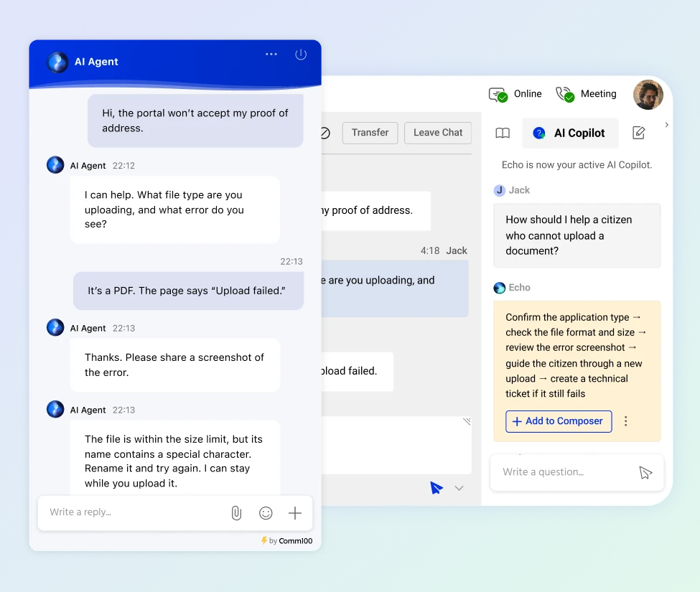700x592 pixels.
Task: Send the agent message with the blue arrow
Action: tap(437, 488)
